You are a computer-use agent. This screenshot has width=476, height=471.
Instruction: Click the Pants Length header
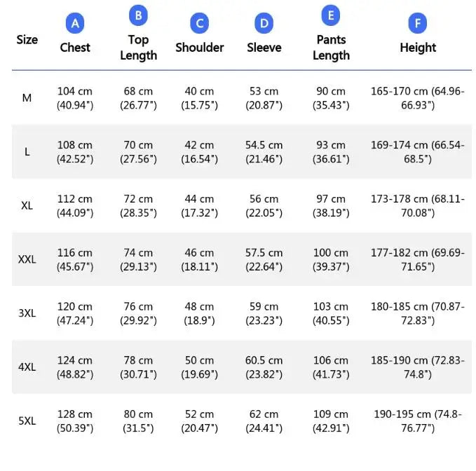pos(331,48)
